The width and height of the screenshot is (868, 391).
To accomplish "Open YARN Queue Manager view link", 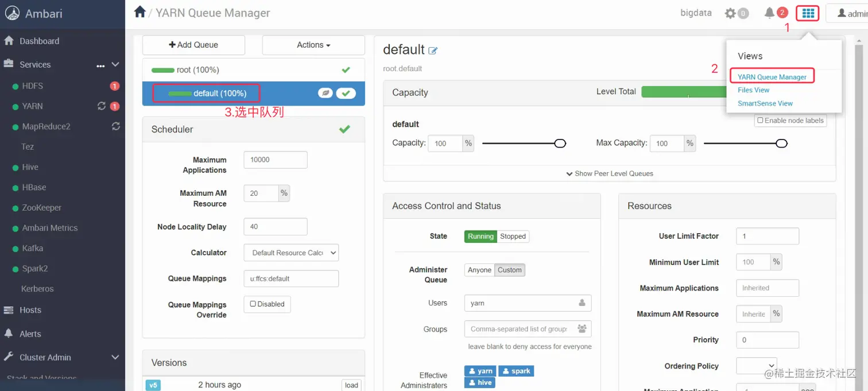I will coord(772,77).
